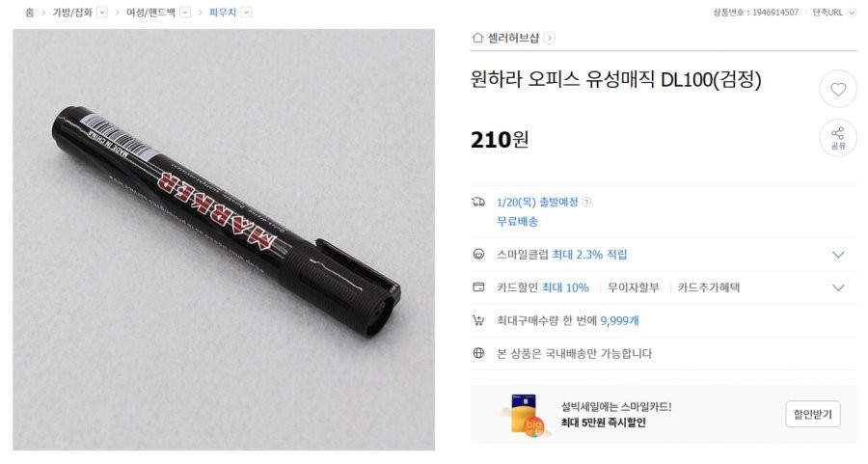Click the house icon beside 셀러허브샵
868x464 pixels.
477,38
